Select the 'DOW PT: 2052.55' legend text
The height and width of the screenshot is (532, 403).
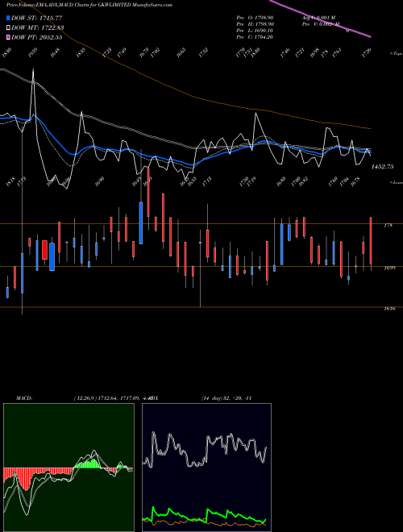(x=37, y=37)
